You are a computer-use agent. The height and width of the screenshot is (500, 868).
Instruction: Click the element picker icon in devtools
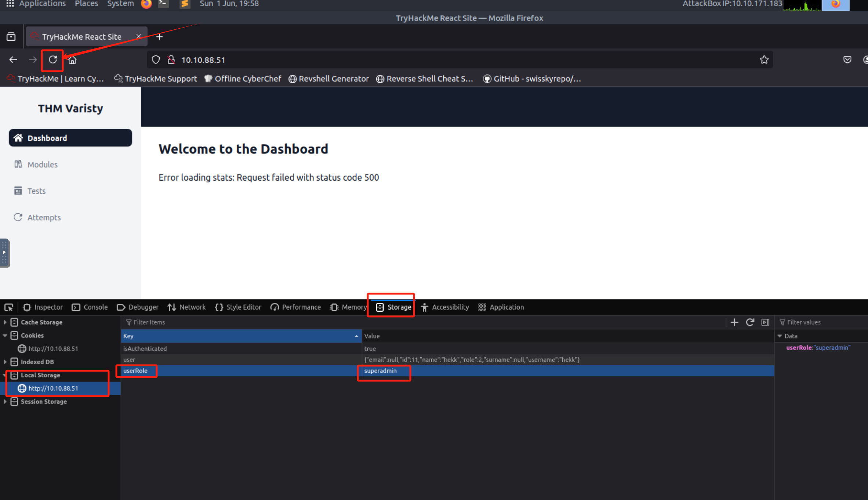[9, 307]
